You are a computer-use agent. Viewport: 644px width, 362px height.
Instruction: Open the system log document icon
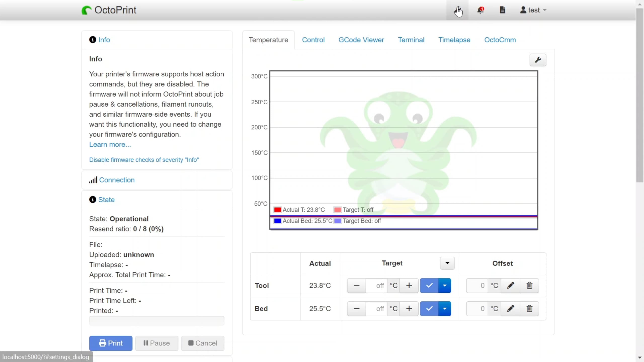click(x=502, y=10)
